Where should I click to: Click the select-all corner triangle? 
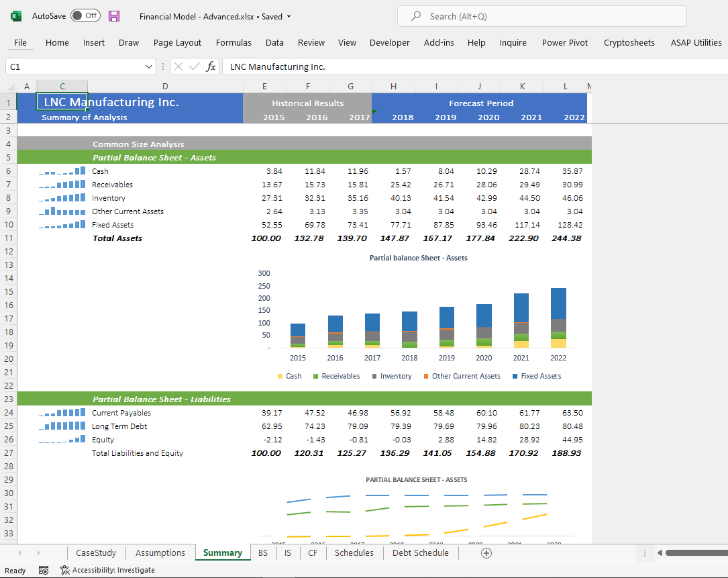[11, 87]
